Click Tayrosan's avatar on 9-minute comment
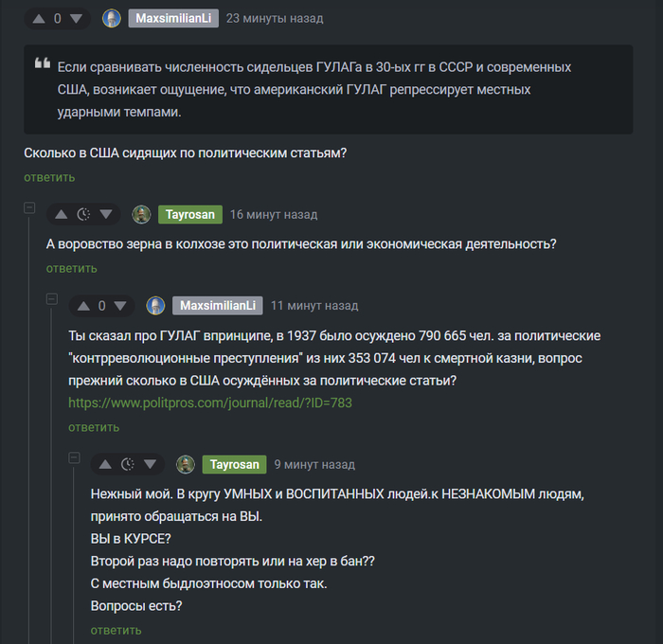 (186, 465)
